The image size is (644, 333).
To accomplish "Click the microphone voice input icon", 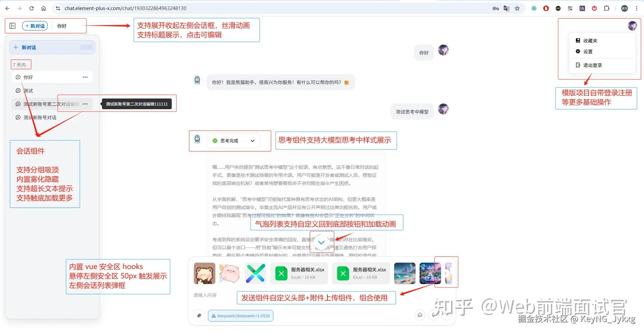I will coord(433,315).
